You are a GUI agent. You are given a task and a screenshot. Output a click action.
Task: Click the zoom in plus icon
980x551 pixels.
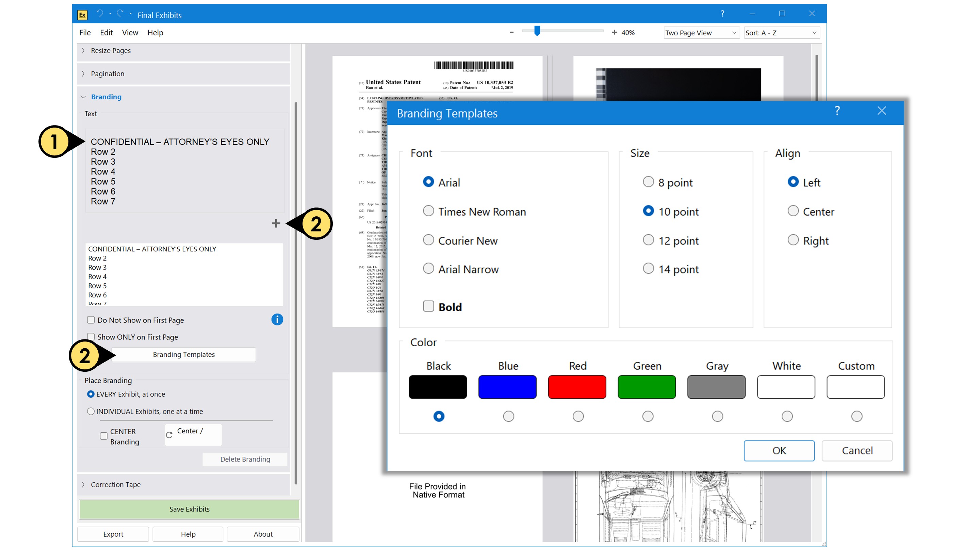click(614, 33)
